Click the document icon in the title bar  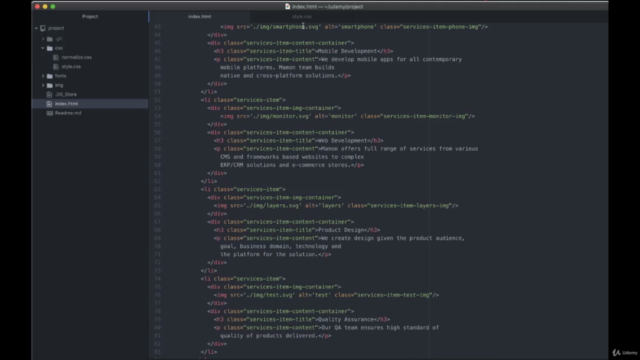[287, 7]
